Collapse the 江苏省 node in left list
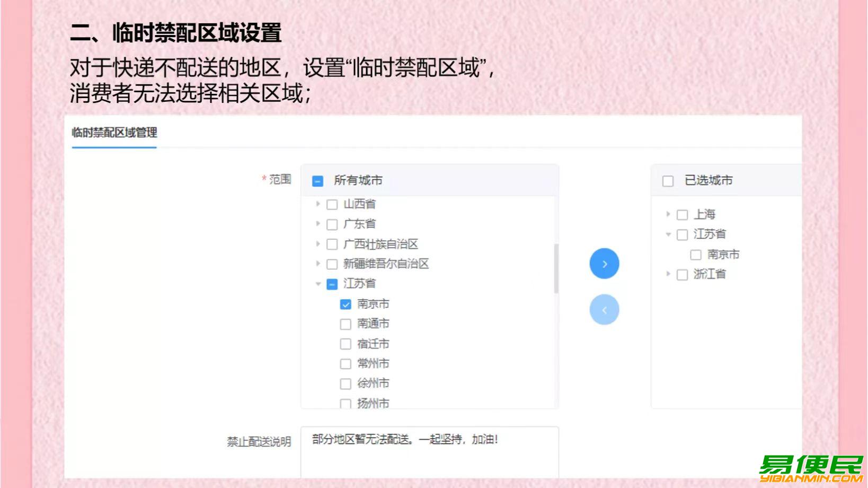Screen dimensions: 868x488 [x=318, y=284]
